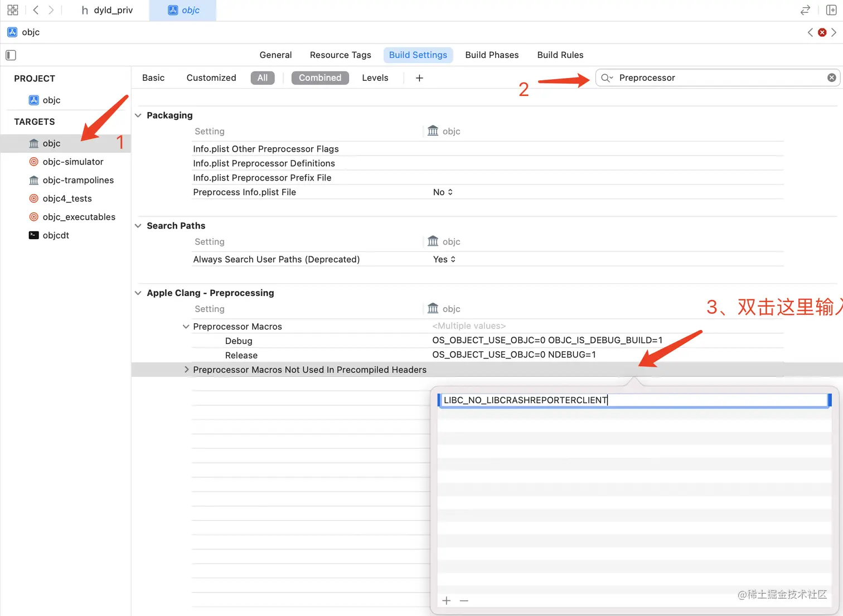Show All build settings
The width and height of the screenshot is (843, 616).
click(x=263, y=77)
